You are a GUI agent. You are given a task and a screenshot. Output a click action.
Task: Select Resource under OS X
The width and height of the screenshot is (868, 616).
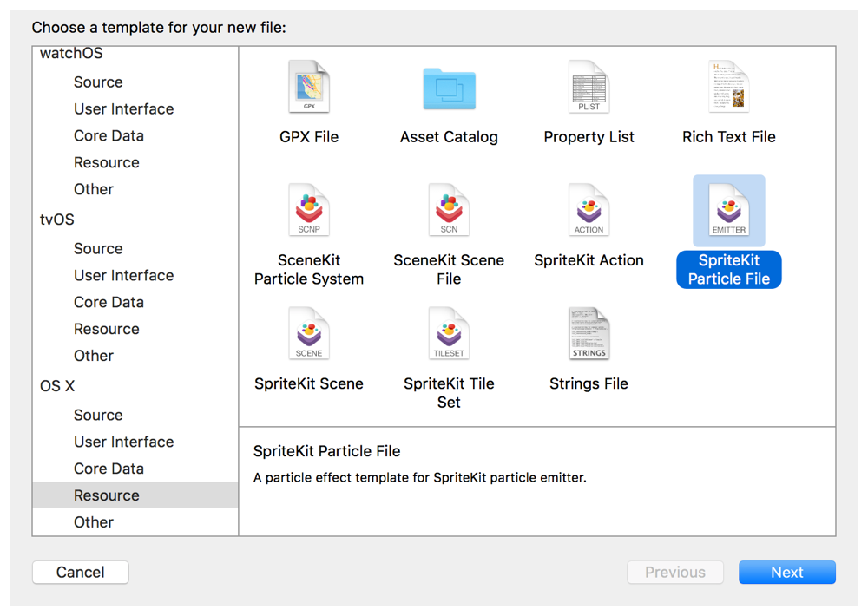click(x=107, y=495)
